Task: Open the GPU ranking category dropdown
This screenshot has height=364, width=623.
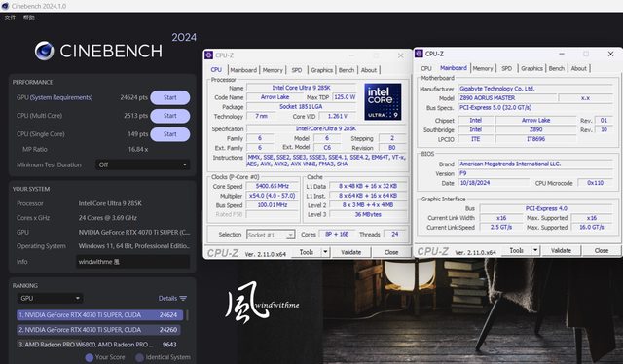Action: coord(50,298)
